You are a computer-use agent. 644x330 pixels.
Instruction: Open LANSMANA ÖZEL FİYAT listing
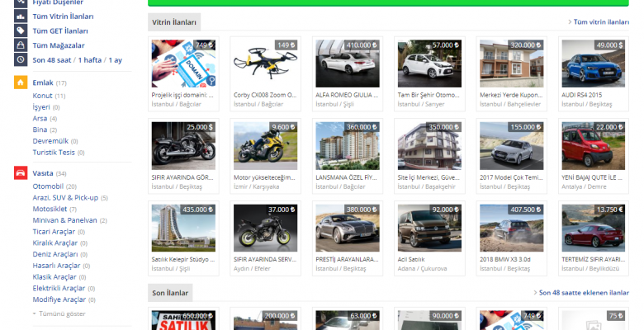click(x=348, y=157)
